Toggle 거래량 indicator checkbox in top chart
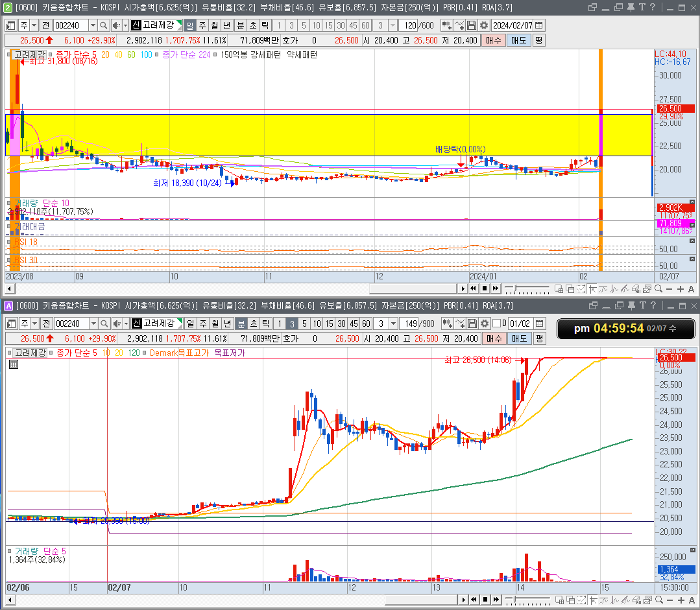This screenshot has width=700, height=610. (9, 203)
